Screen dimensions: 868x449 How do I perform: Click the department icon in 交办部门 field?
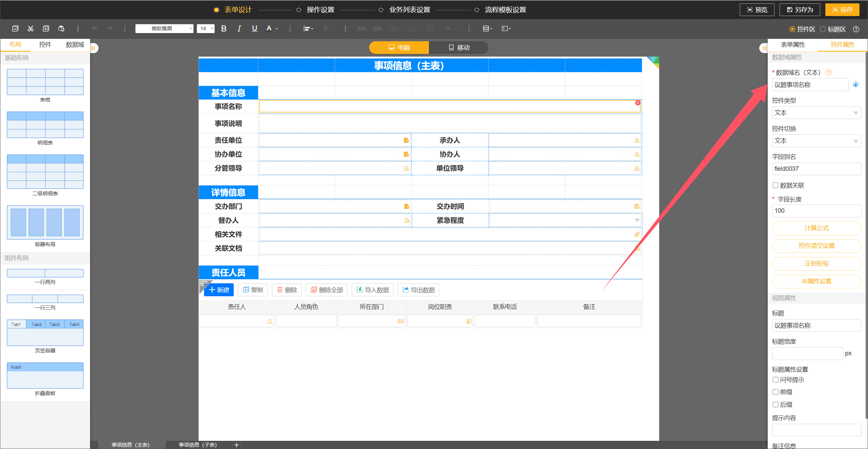(x=406, y=207)
